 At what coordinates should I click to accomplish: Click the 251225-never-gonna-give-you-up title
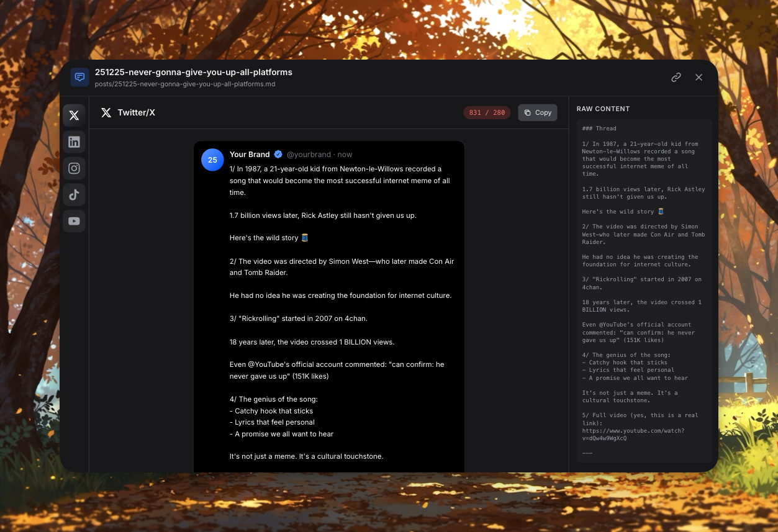pos(193,72)
